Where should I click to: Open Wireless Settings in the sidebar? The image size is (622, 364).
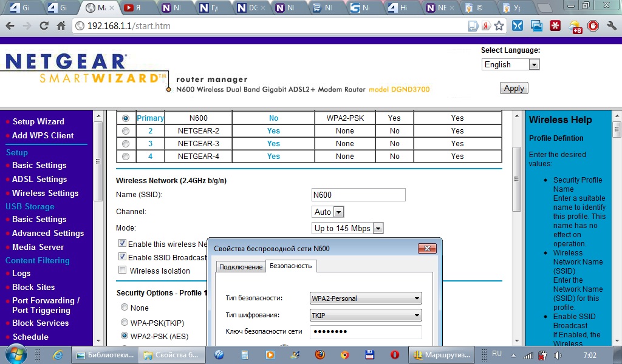(45, 193)
